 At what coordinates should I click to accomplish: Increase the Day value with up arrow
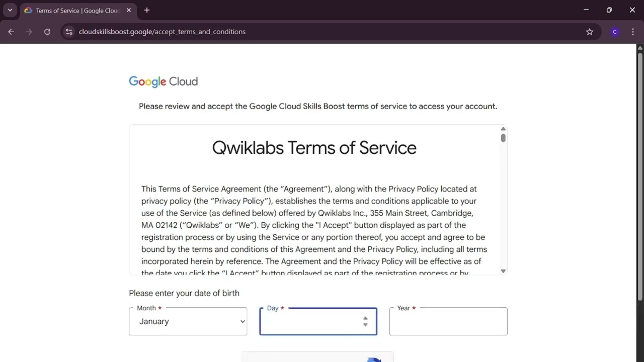tap(365, 318)
